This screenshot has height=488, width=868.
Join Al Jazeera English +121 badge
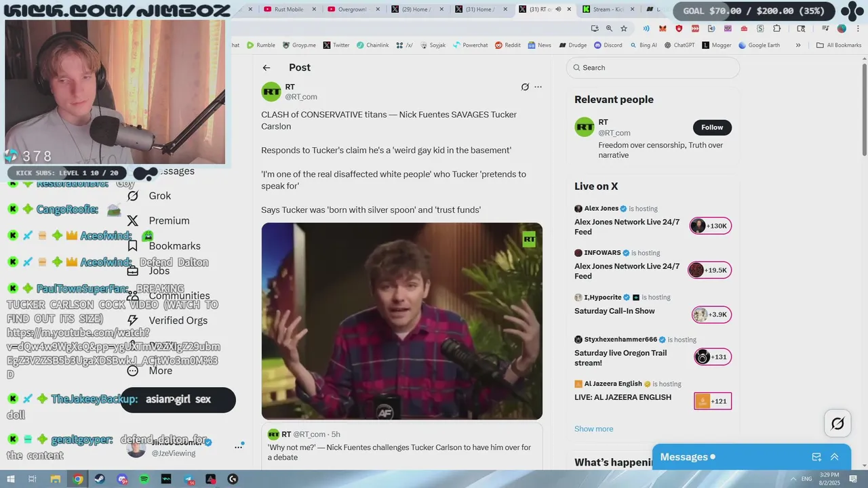[x=713, y=401]
